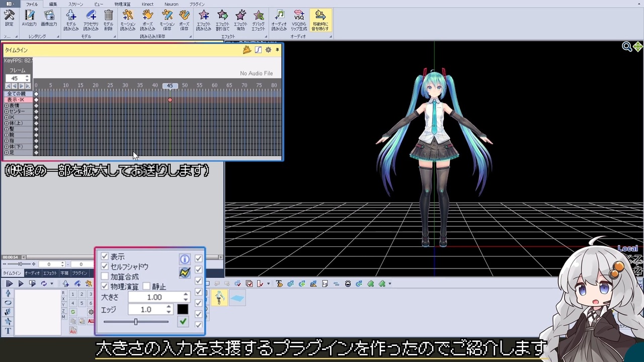Click モーション読み込み motion load icon
Screen dimensions: 644x362
click(x=128, y=21)
